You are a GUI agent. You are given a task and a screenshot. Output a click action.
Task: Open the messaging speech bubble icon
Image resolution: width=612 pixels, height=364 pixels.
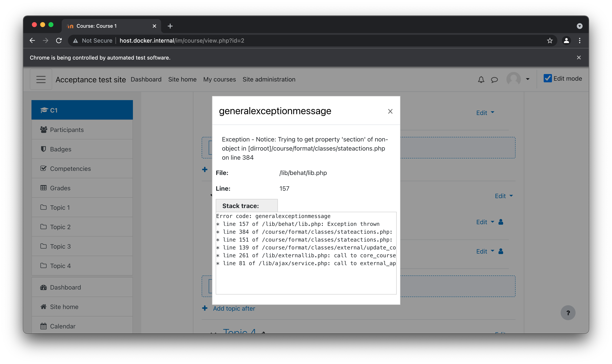pos(494,79)
